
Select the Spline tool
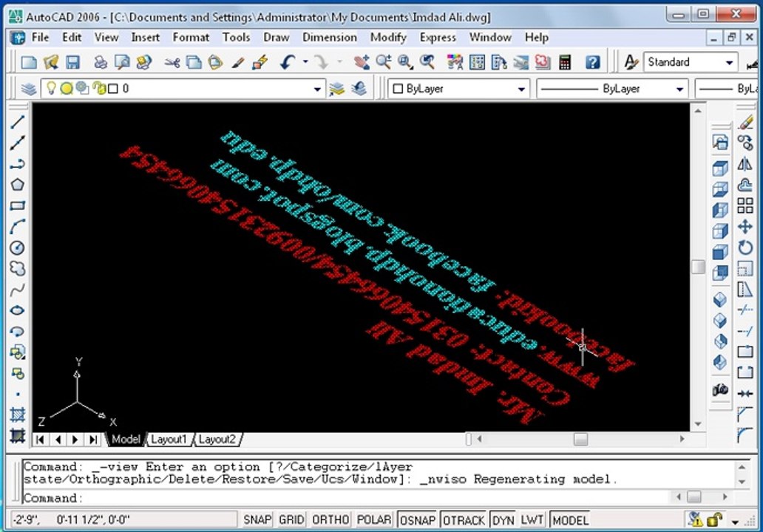18,290
